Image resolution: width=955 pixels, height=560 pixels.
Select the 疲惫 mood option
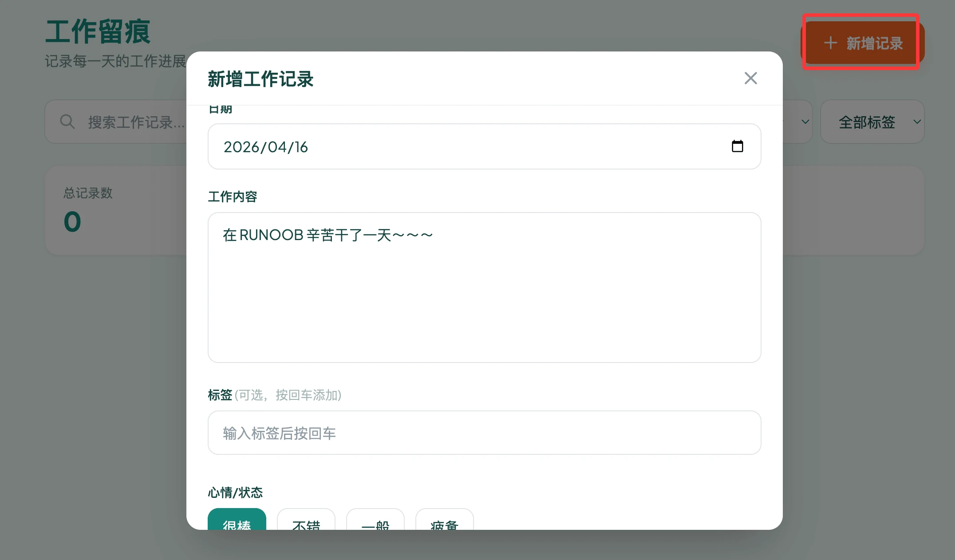coord(445,520)
